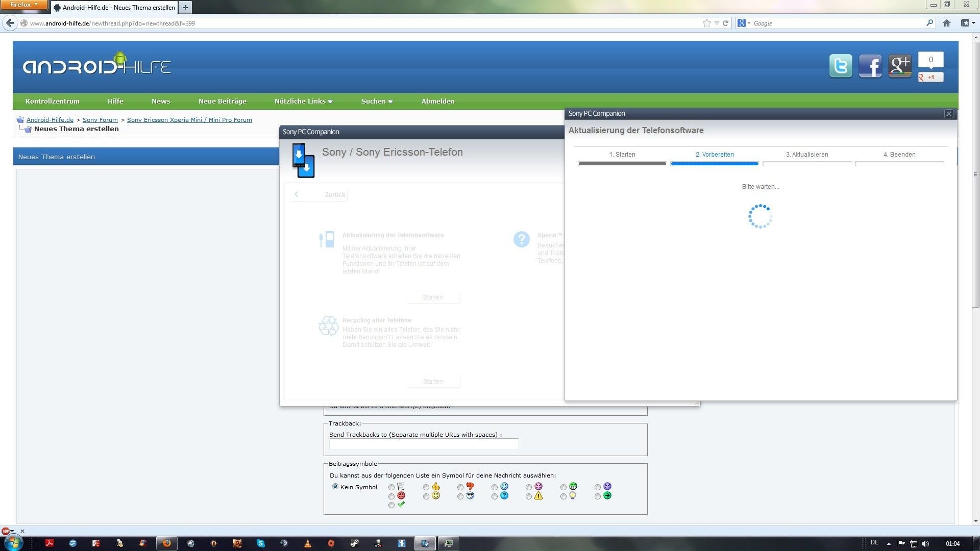Open Kontrollzentrum in the nav bar

(53, 101)
